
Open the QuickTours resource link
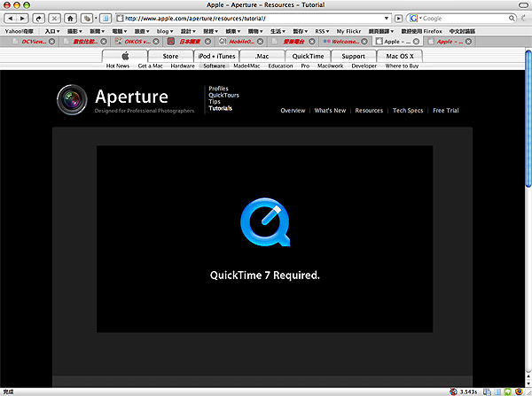coord(223,95)
